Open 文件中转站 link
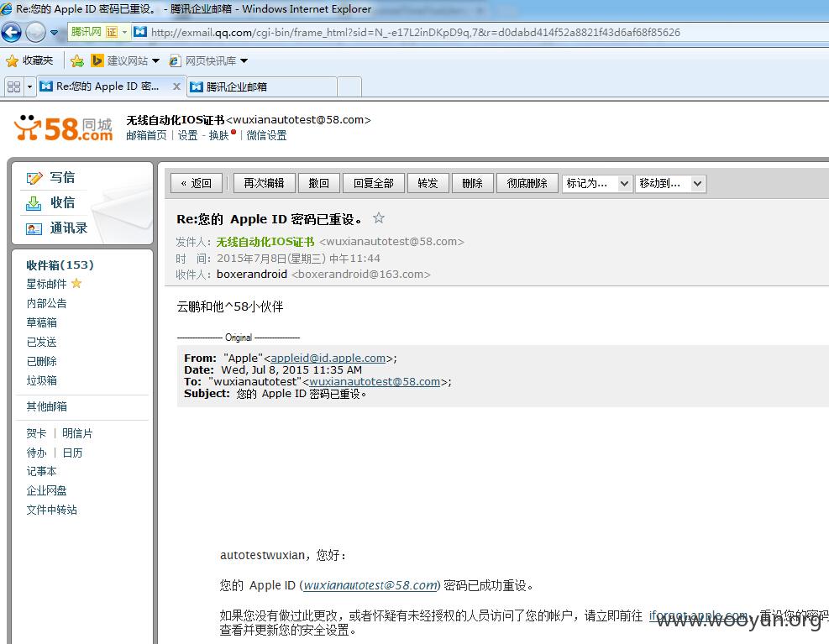 tap(51, 510)
